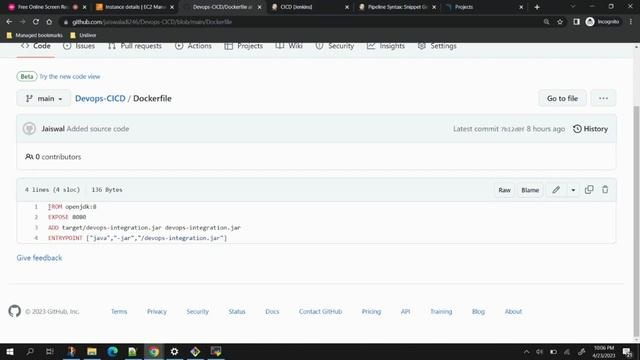This screenshot has width=640, height=360.
Task: Open Windows Start menu
Action: click(10, 351)
